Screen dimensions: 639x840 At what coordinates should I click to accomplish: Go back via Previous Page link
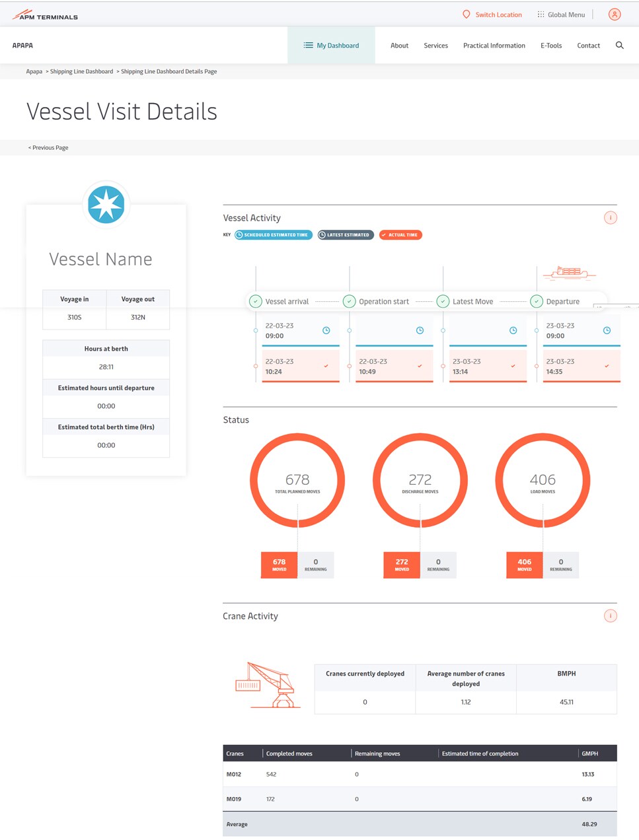pos(48,148)
